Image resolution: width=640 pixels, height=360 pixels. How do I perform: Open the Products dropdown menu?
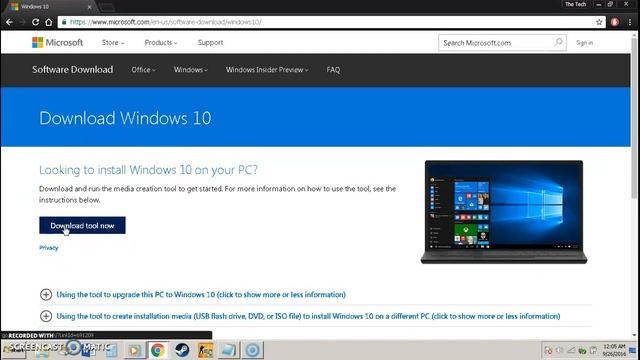click(161, 42)
